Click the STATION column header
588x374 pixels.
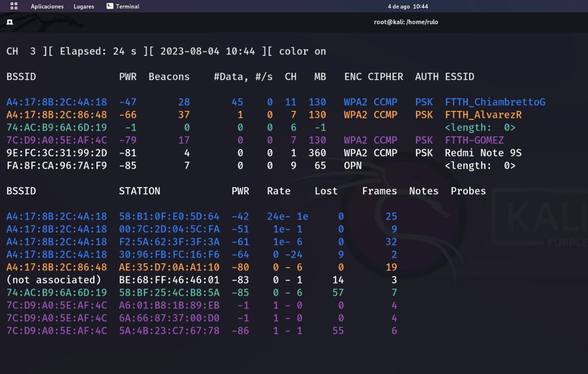pyautogui.click(x=140, y=191)
